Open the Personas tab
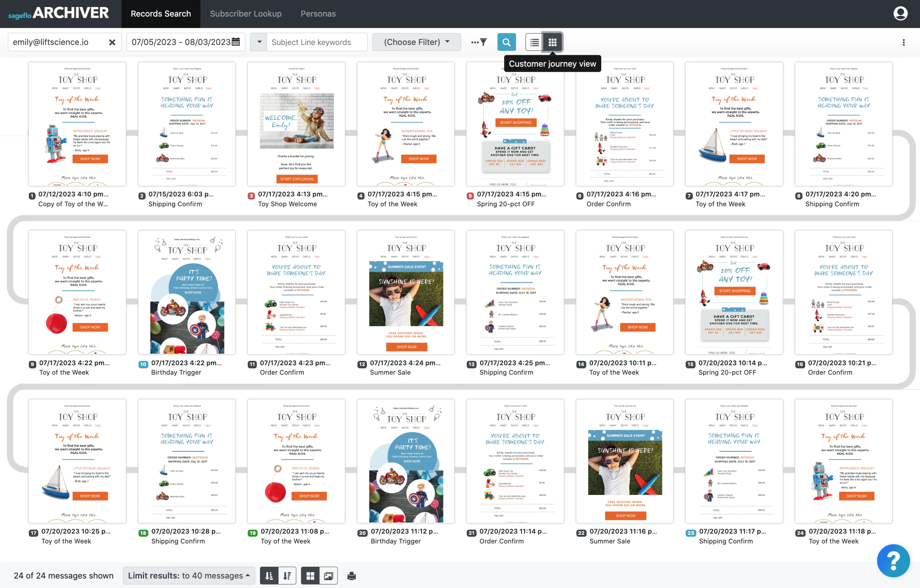 [318, 13]
